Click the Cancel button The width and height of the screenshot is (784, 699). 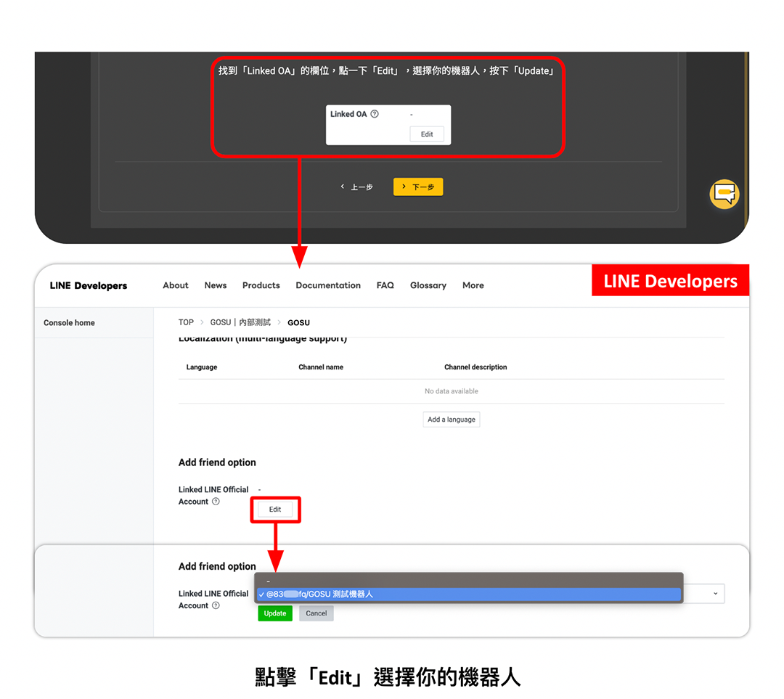pyautogui.click(x=316, y=613)
